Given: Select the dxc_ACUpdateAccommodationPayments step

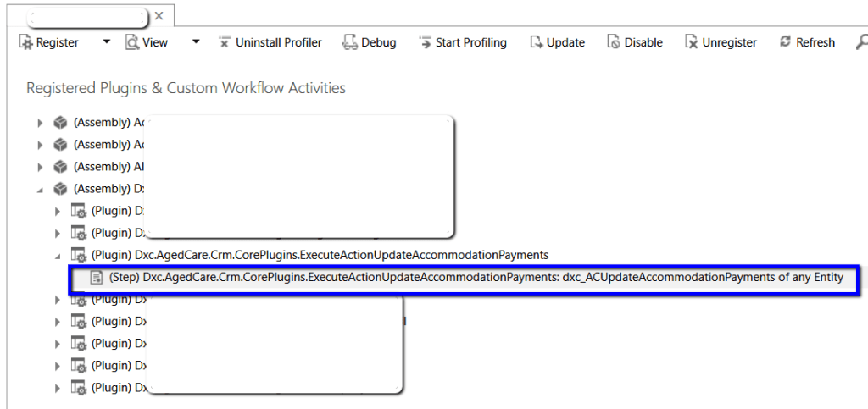Looking at the screenshot, I should pos(476,277).
